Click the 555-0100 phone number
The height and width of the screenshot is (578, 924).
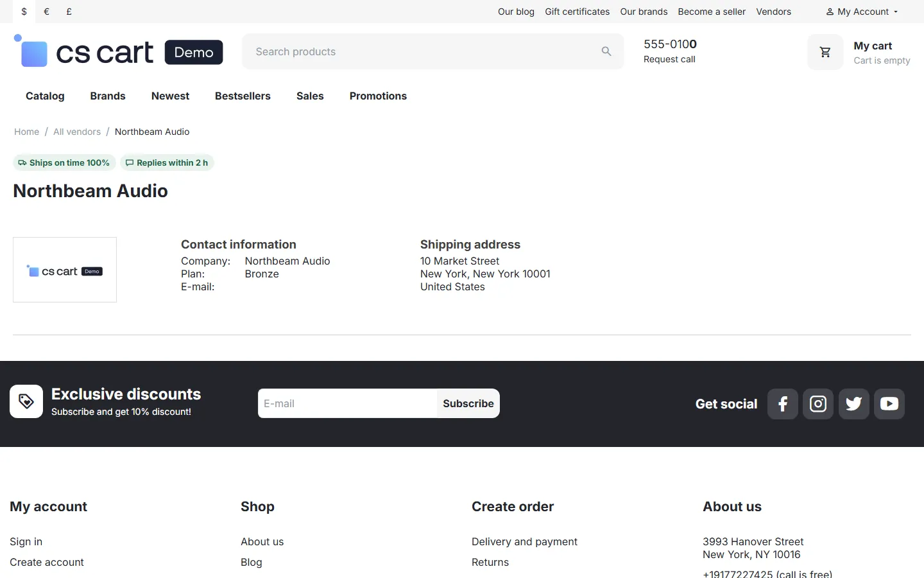point(670,44)
